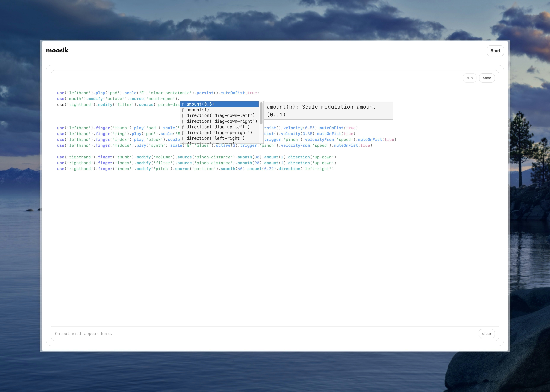Click the save button

point(487,78)
